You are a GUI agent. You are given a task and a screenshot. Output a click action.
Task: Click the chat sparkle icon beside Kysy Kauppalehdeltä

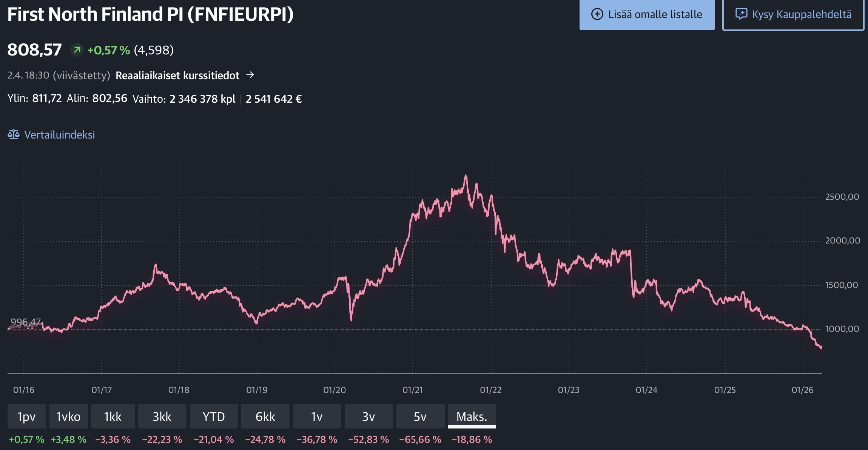coord(741,14)
